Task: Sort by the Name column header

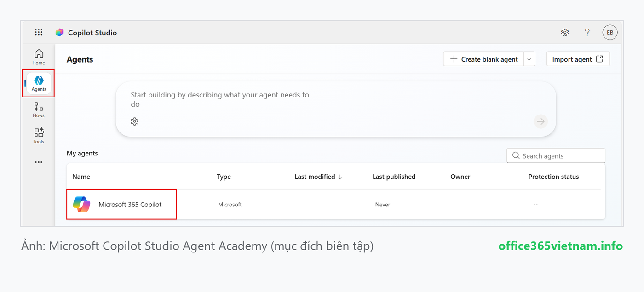Action: click(x=81, y=177)
